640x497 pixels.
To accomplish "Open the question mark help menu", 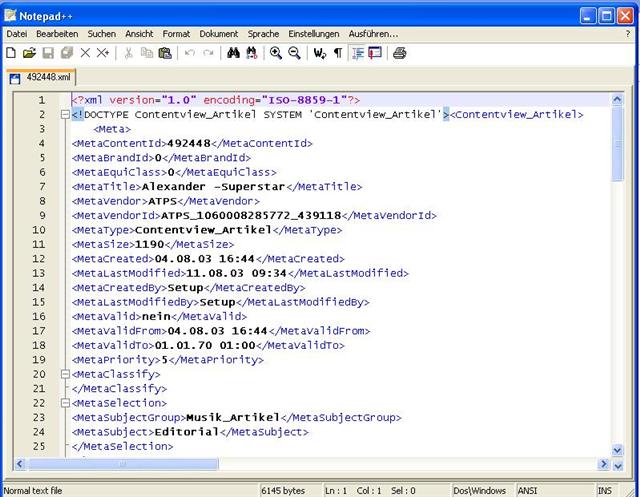I will pyautogui.click(x=628, y=34).
